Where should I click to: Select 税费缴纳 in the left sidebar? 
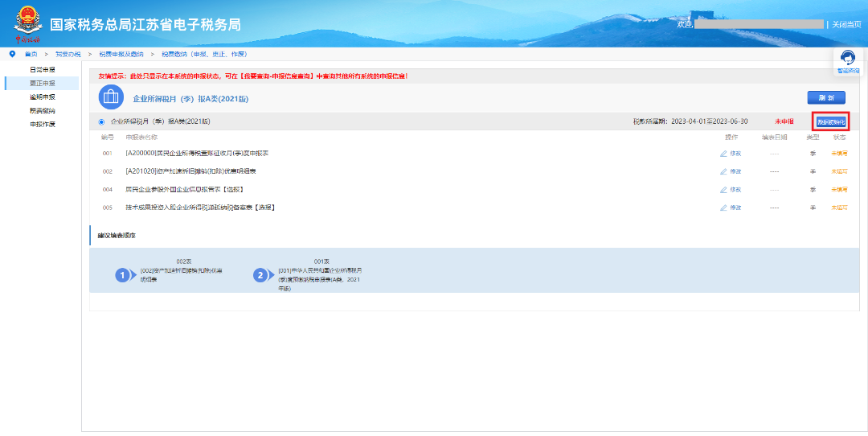tap(43, 110)
